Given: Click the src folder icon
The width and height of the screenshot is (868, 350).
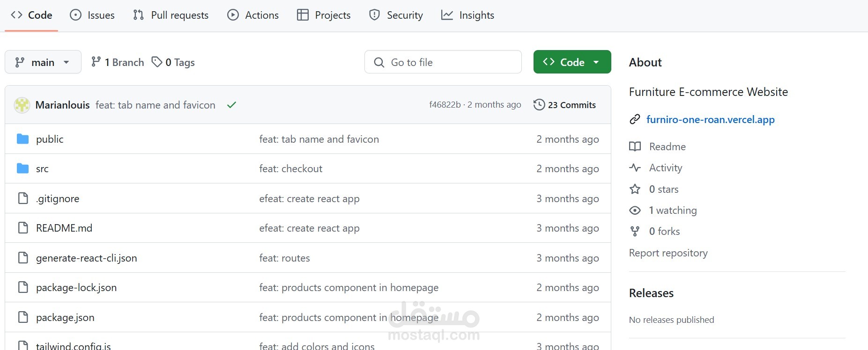Looking at the screenshot, I should 22,168.
